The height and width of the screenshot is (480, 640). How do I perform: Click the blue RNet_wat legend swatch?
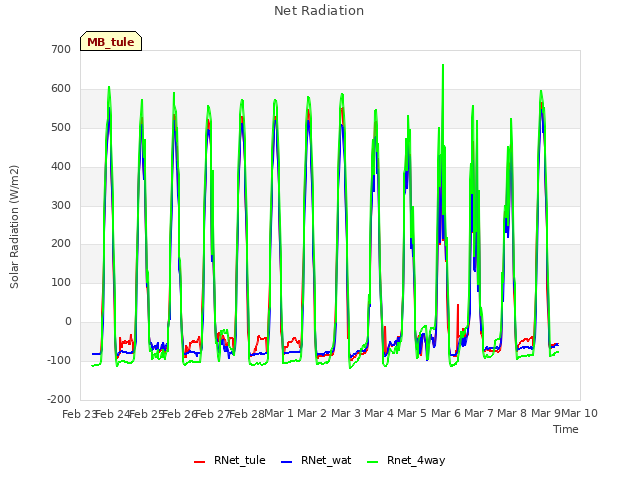tap(287, 462)
